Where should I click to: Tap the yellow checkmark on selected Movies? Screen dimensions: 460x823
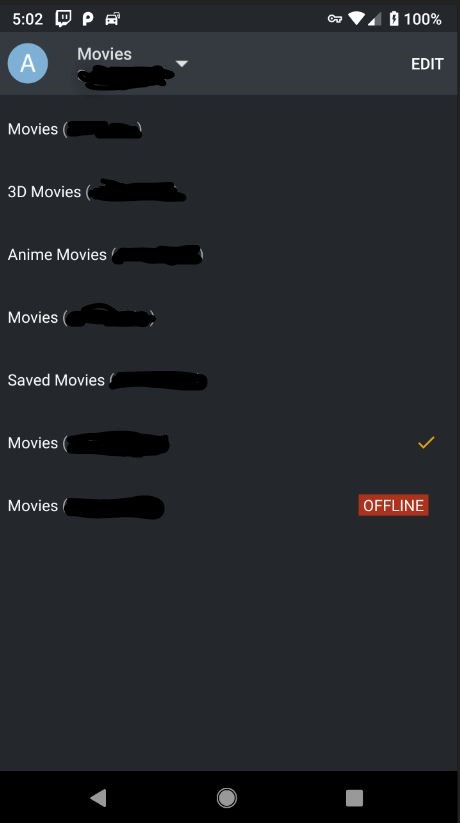426,442
